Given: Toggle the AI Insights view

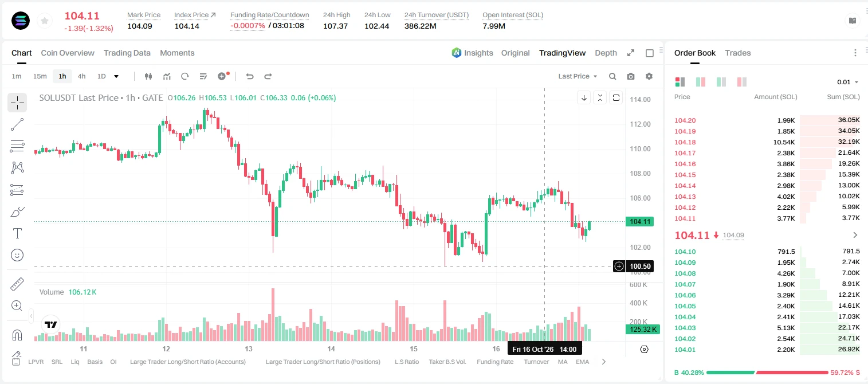Looking at the screenshot, I should click(472, 53).
